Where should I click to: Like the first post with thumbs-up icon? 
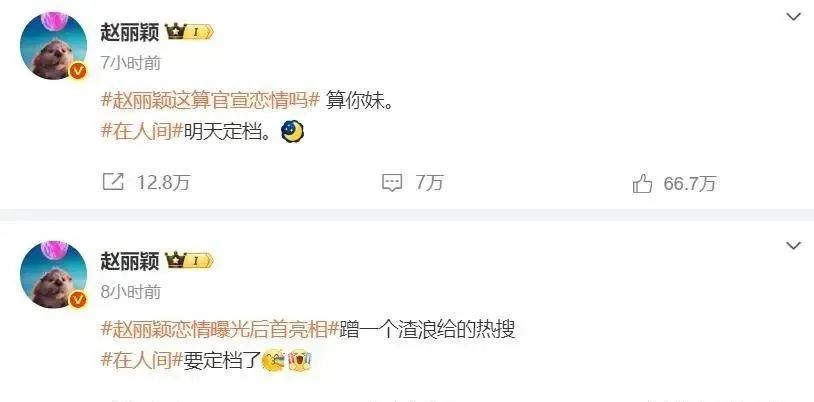click(642, 183)
